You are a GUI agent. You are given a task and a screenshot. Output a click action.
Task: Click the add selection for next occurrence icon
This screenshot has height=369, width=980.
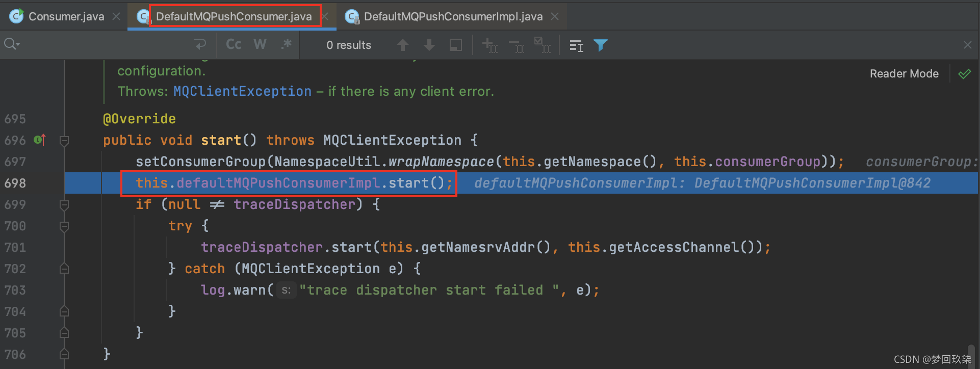point(489,45)
